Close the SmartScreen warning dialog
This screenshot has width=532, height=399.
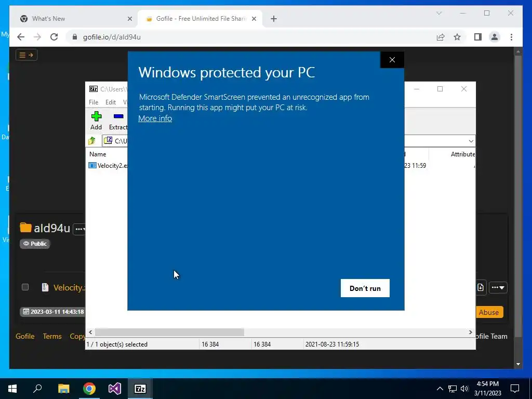click(392, 60)
